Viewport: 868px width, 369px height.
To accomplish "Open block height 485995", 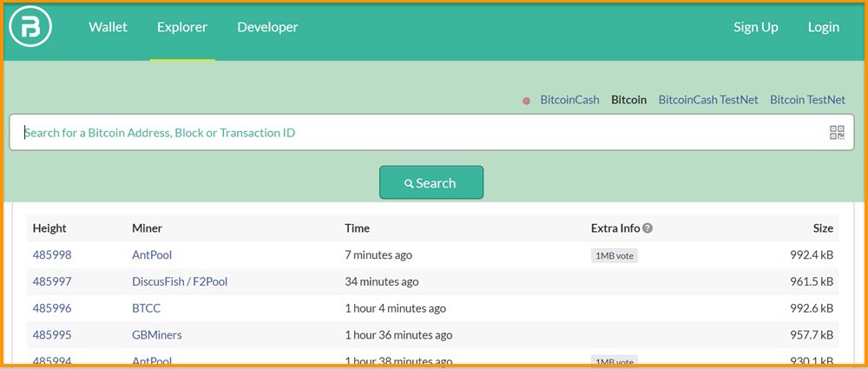I will pos(52,334).
